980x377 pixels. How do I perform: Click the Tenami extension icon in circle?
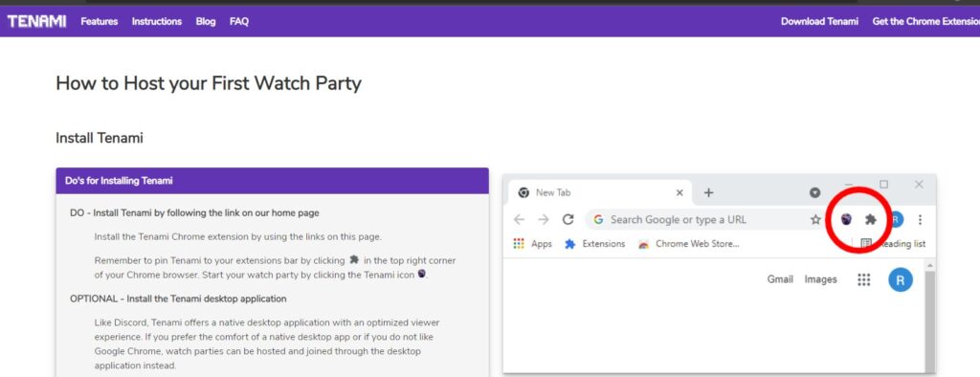(x=846, y=219)
